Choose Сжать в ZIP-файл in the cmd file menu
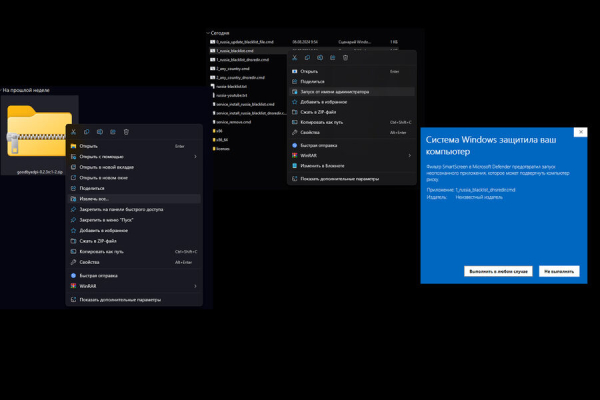Screen dimensions: 600x400 (x=352, y=112)
